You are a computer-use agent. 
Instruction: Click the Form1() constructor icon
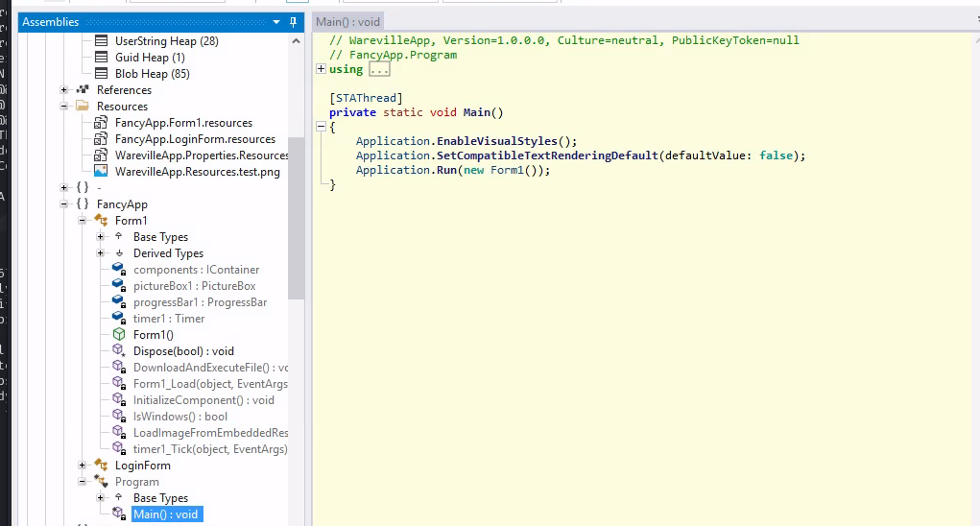click(x=119, y=335)
